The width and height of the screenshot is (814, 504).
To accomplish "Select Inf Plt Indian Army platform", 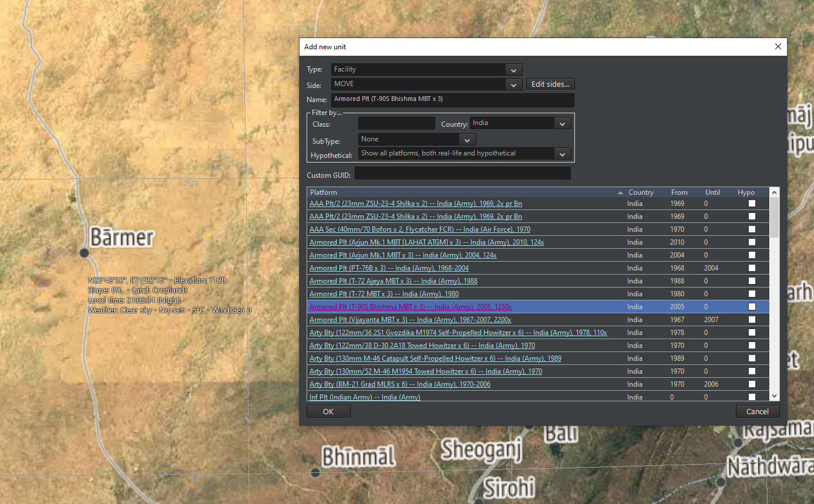I will (x=365, y=397).
